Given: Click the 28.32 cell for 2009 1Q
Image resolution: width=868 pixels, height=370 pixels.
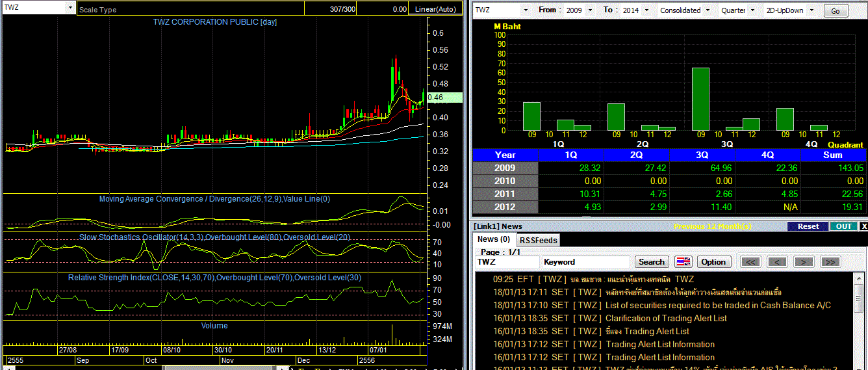Looking at the screenshot, I should pyautogui.click(x=571, y=168).
